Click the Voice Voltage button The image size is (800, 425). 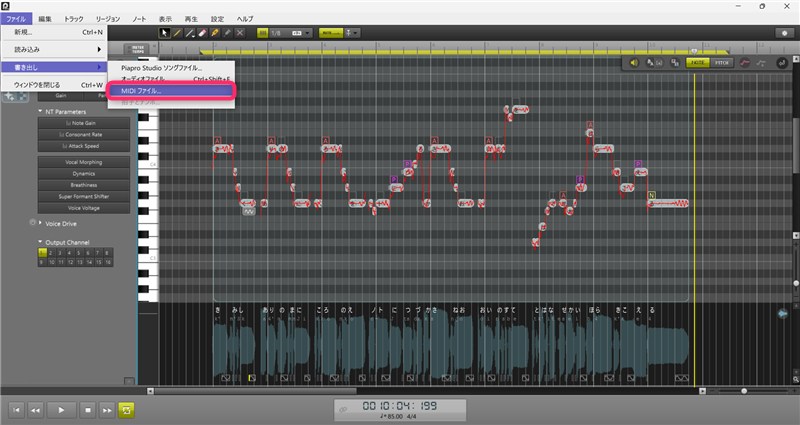click(x=84, y=208)
